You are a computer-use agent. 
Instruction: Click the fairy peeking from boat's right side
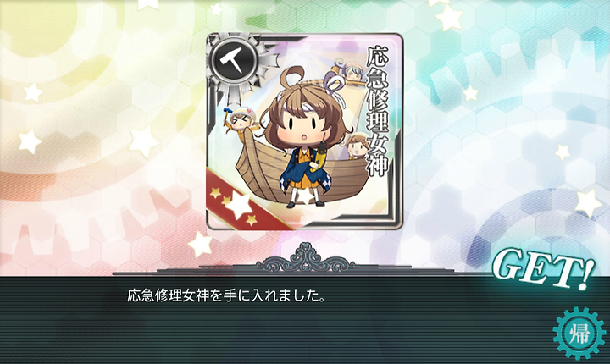point(356,146)
